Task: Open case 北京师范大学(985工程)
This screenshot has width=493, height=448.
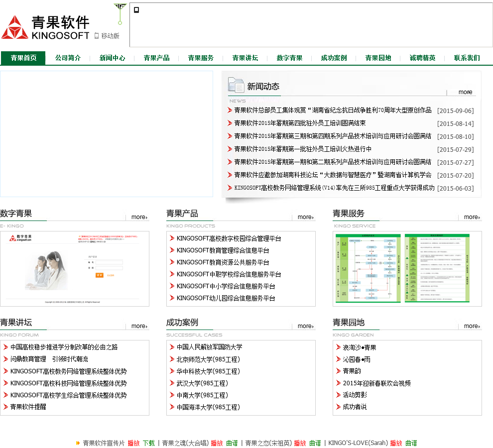Action: (209, 359)
